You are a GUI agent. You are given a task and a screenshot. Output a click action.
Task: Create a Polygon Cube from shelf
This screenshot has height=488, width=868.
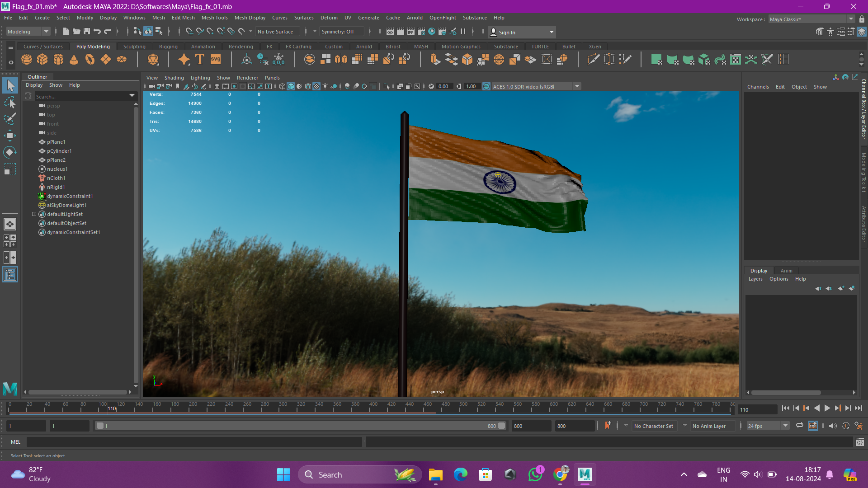tap(42, 59)
